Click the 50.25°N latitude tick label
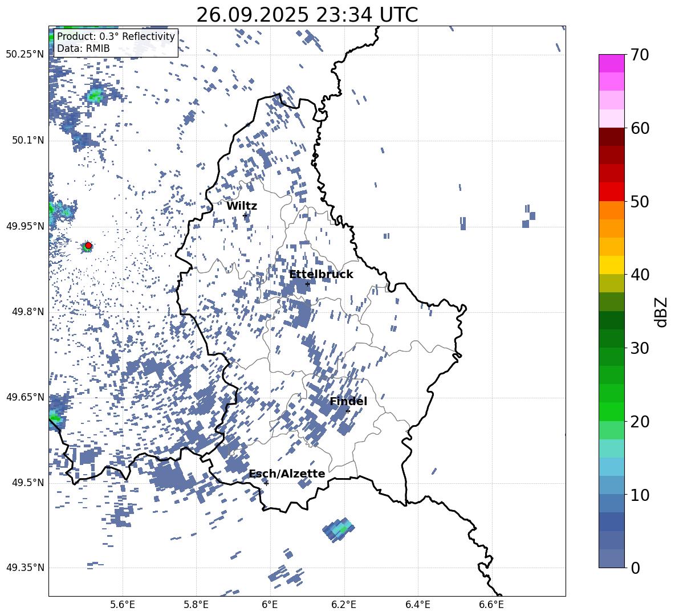Screen dimensions: 675x616 tap(25, 55)
